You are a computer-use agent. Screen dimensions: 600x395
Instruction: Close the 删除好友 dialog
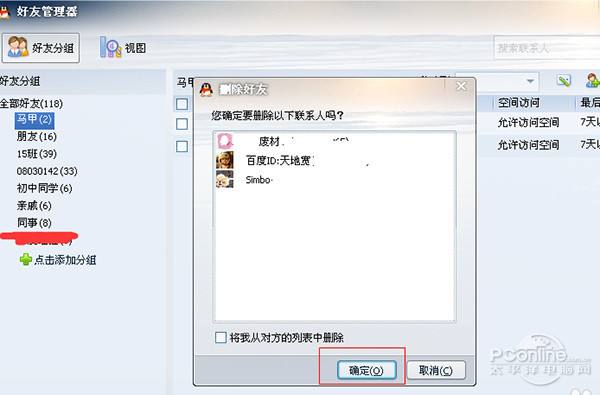pos(461,87)
